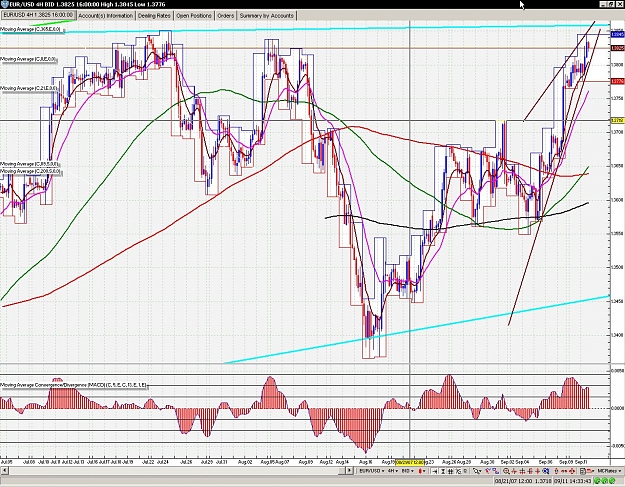The image size is (625, 487).
Task: Click the application icon in the title bar
Action: tap(3, 4)
